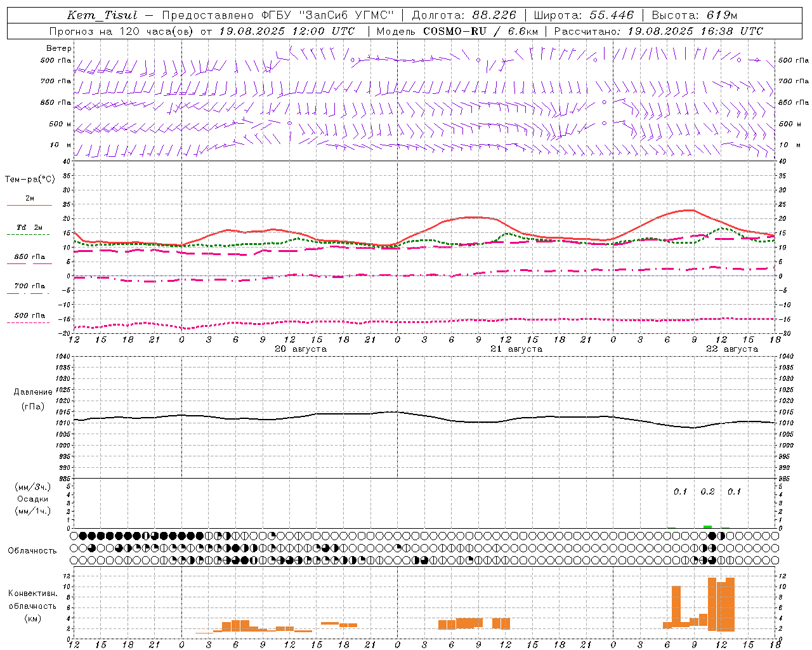Click the elevation text "Высота: 619м"
This screenshot has width=812, height=650.
point(695,15)
